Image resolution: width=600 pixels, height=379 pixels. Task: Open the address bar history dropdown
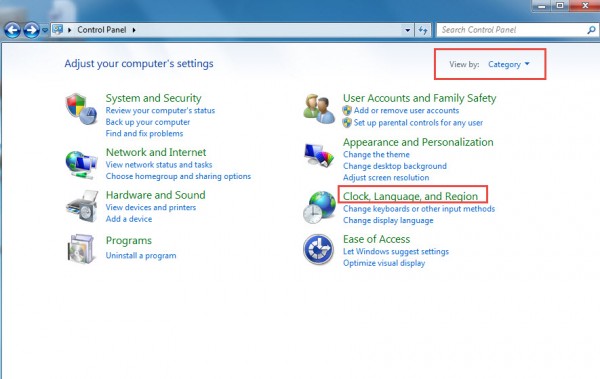click(x=408, y=30)
